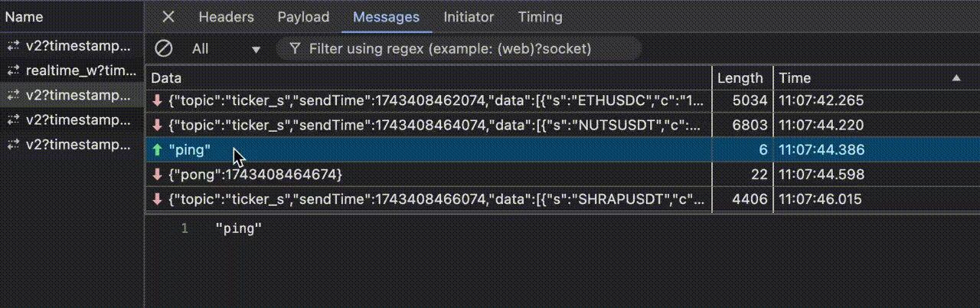Open the Payload tab
The height and width of the screenshot is (308, 980).
coord(303,17)
